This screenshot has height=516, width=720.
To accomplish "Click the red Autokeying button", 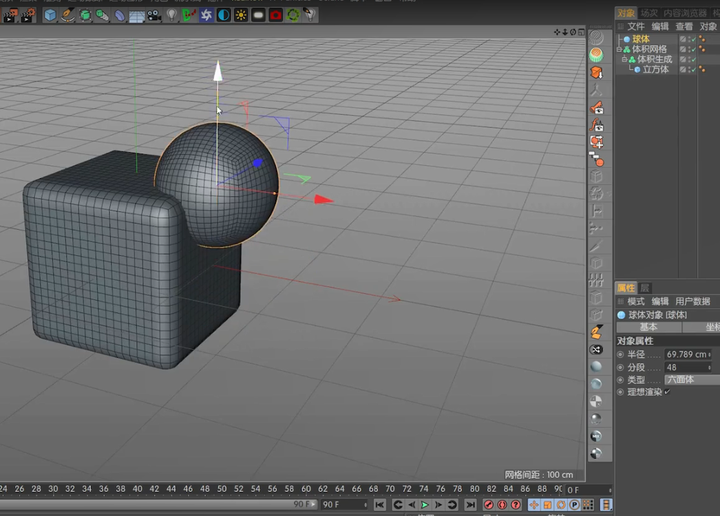I will coord(502,505).
